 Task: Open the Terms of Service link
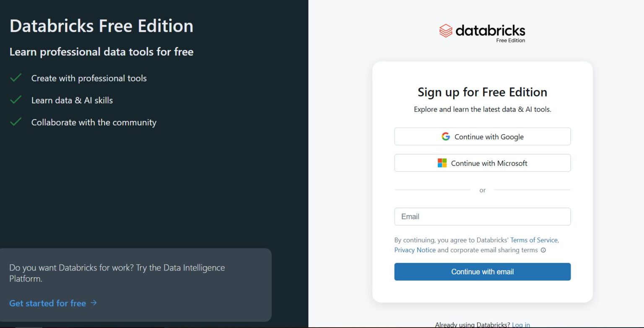pos(534,240)
